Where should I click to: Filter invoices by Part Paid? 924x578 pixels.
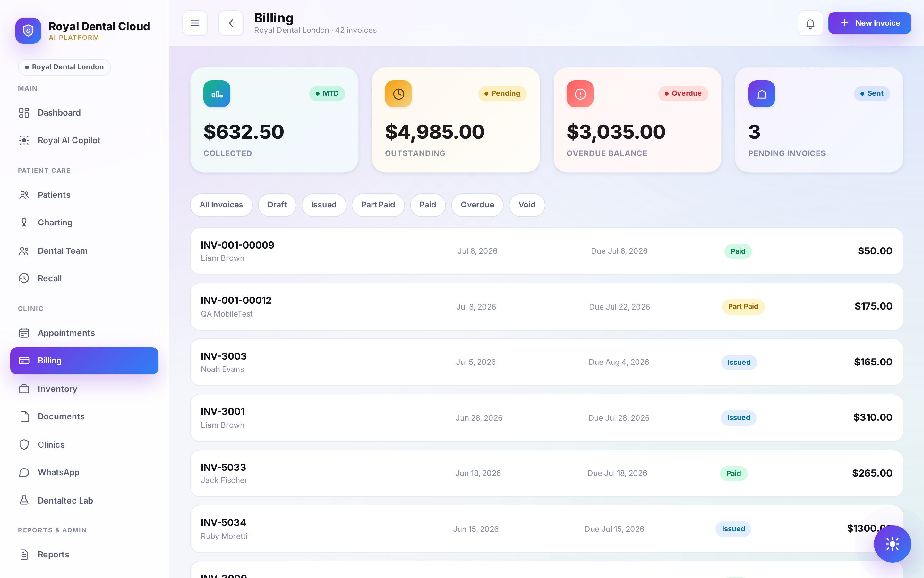click(x=378, y=205)
